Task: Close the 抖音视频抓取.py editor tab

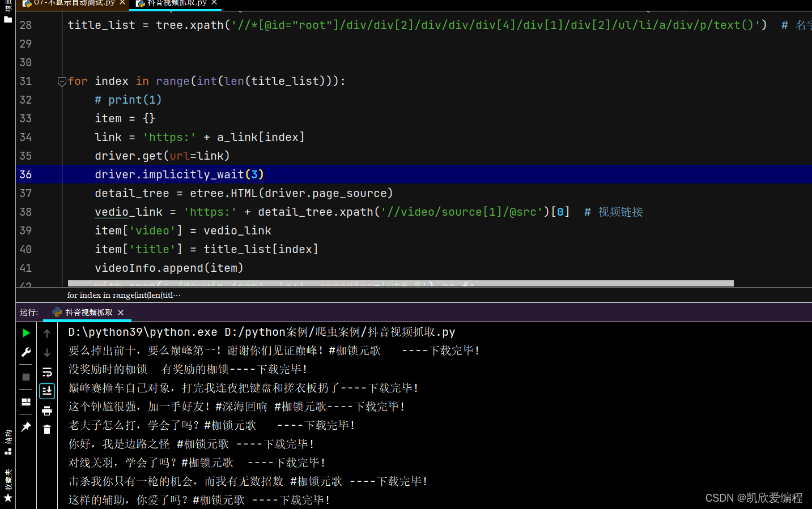Action: (214, 3)
